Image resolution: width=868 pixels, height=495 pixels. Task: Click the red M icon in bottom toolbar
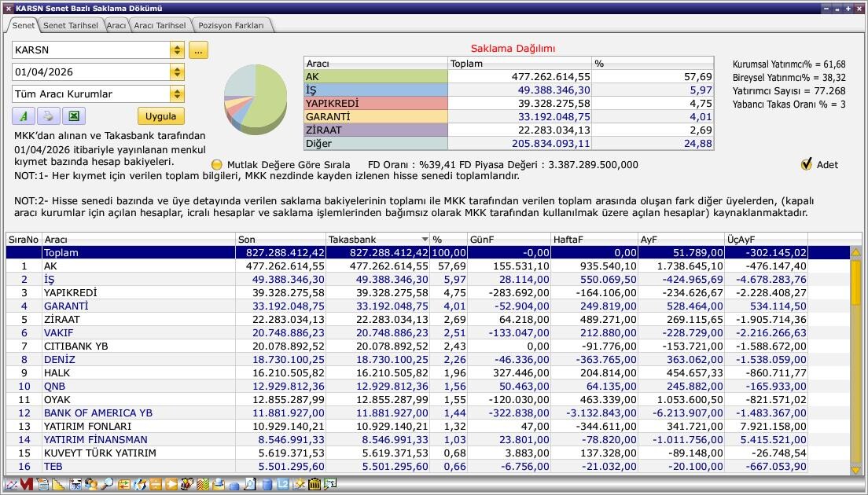pos(27,485)
